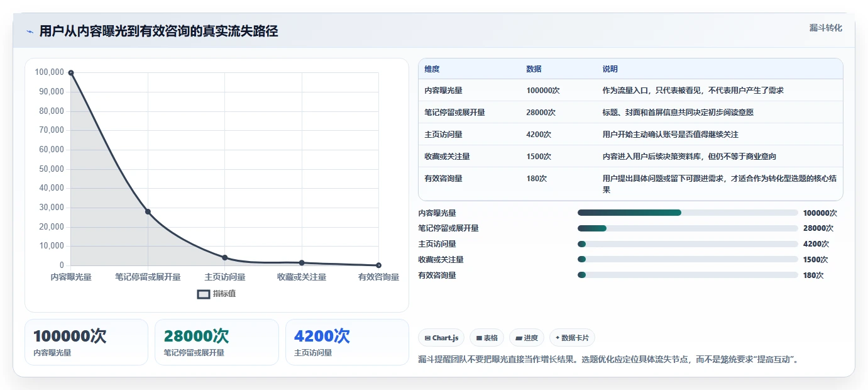Image resolution: width=868 pixels, height=390 pixels.
Task: Click the 100000次 cell in the table
Action: click(543, 91)
